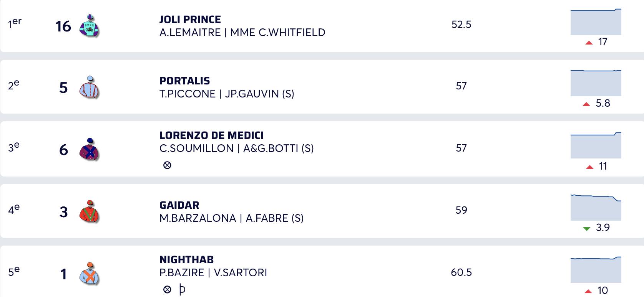The image size is (644, 297).
Task: Open the NIGHTHAB horse details
Action: click(x=186, y=260)
